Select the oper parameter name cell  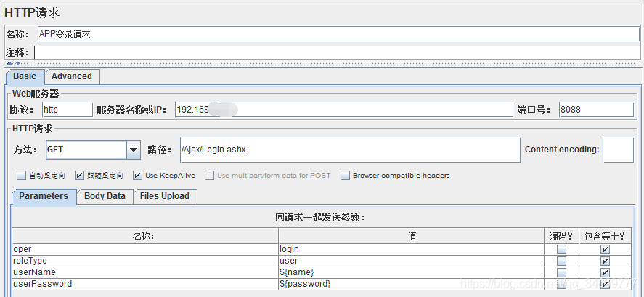coord(145,249)
